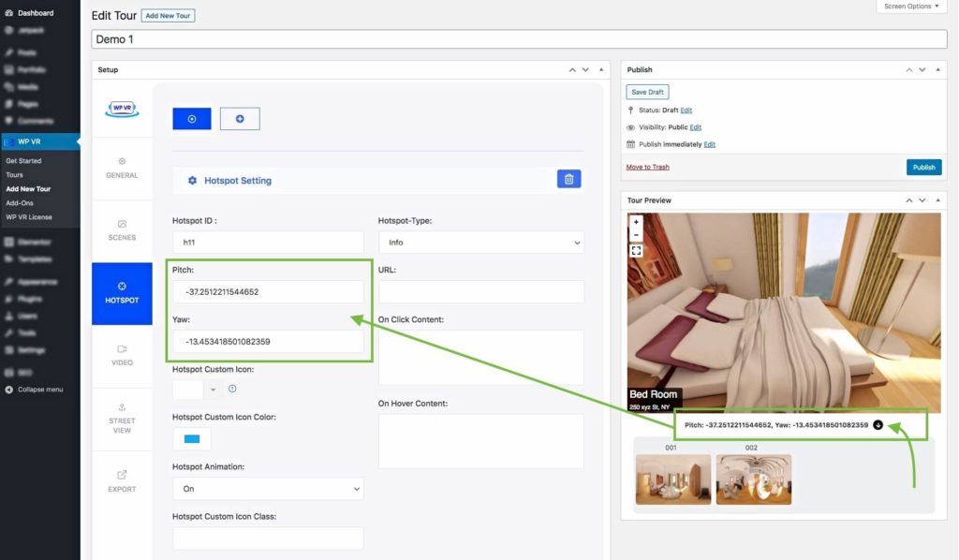959x560 pixels.
Task: Click the Status pin icon in Publish
Action: tap(630, 111)
